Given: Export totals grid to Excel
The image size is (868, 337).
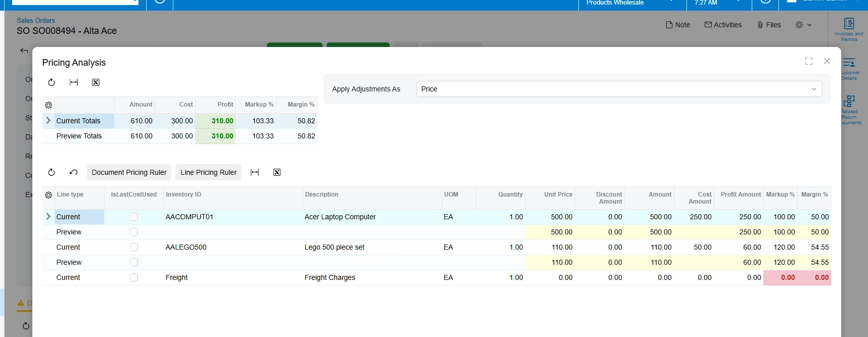Looking at the screenshot, I should [x=96, y=82].
